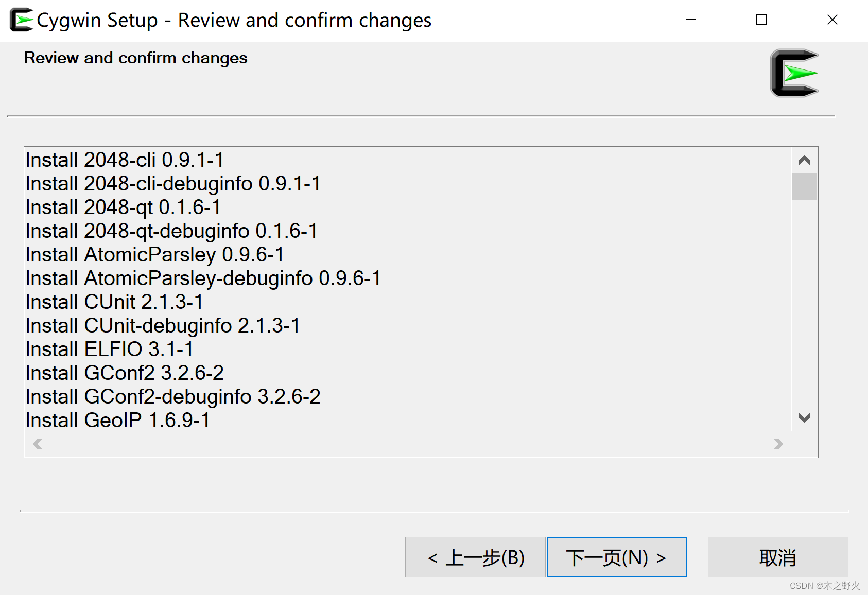Screen dimensions: 868x595
Task: Select line 'Install GConf2-debuginfo 3.2.6-2'
Action: click(173, 397)
